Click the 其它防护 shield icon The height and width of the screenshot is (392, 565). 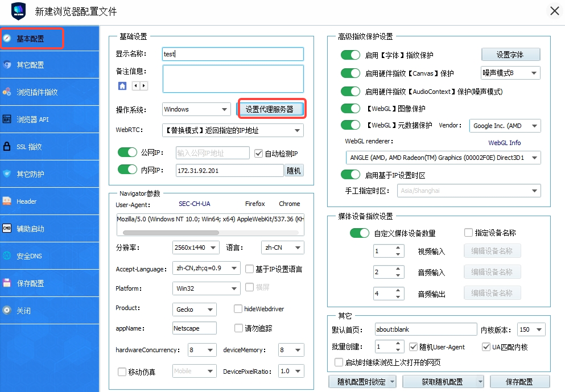coord(7,174)
